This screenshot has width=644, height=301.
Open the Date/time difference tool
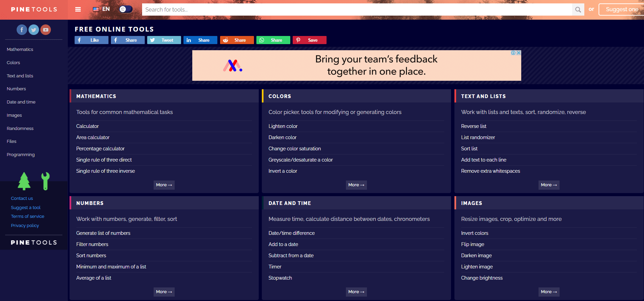(x=292, y=233)
